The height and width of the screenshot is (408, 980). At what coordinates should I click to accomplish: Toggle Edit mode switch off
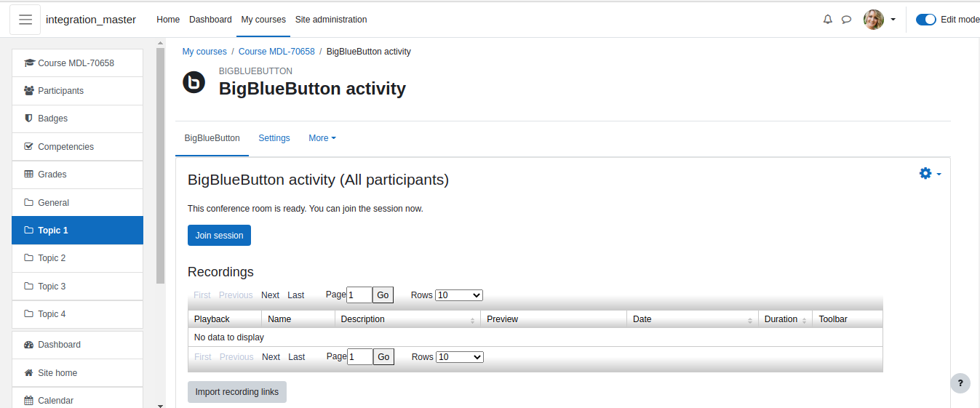coord(926,20)
